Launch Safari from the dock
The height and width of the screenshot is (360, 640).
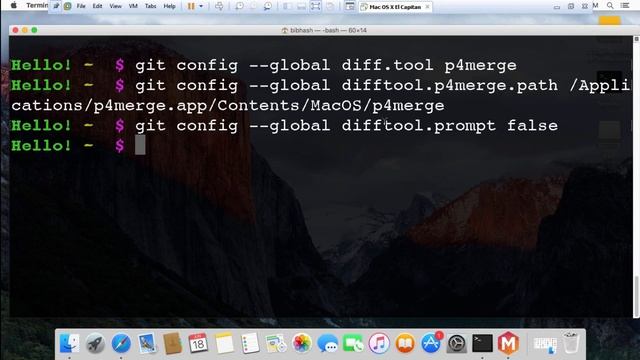click(121, 343)
